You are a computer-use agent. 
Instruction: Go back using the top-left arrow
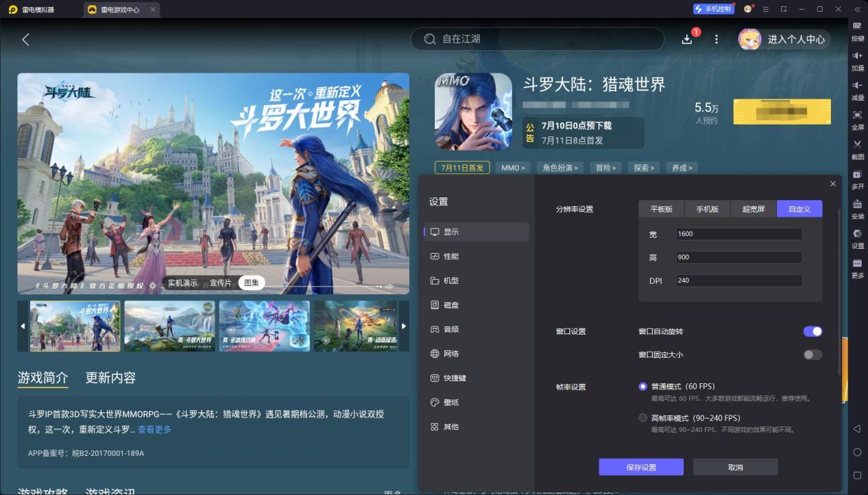pyautogui.click(x=25, y=40)
